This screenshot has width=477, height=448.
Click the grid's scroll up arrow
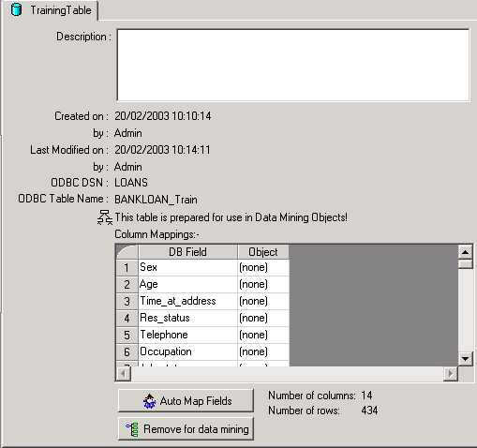click(x=466, y=252)
